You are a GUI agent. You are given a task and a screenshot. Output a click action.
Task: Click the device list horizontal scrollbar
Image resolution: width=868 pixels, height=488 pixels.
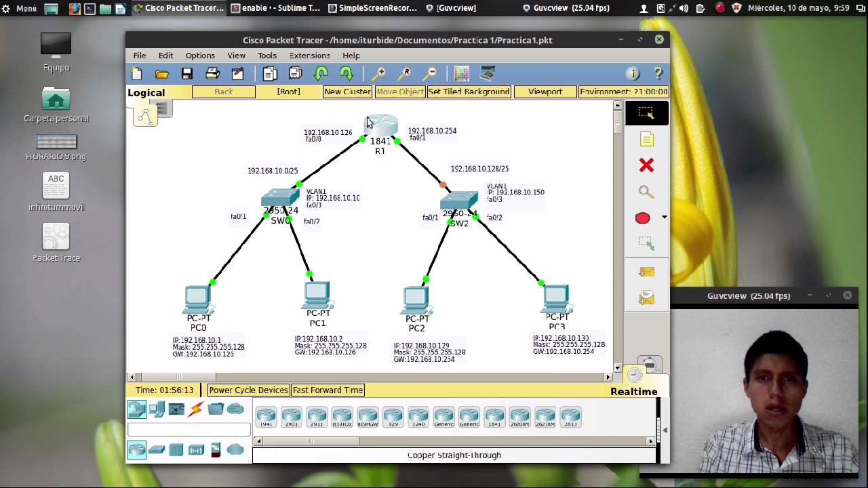click(454, 441)
